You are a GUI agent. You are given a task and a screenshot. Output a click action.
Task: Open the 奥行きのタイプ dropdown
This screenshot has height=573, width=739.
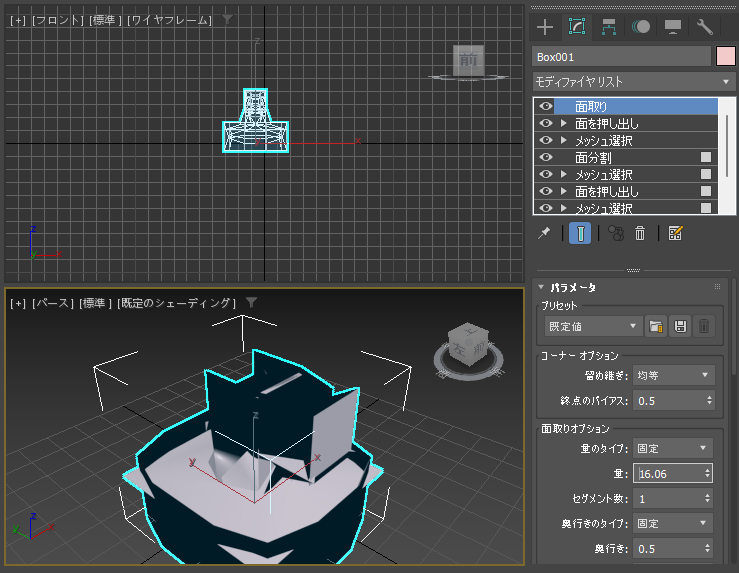[673, 523]
